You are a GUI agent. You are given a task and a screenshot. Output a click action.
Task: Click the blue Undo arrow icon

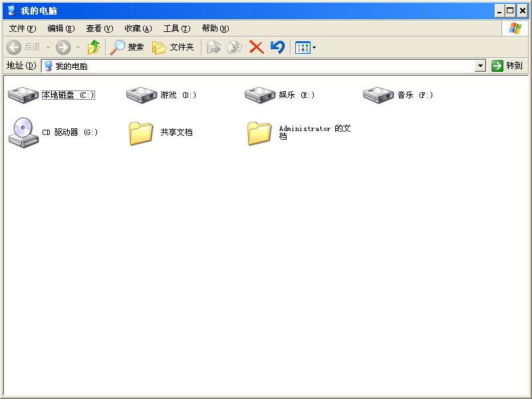(277, 47)
